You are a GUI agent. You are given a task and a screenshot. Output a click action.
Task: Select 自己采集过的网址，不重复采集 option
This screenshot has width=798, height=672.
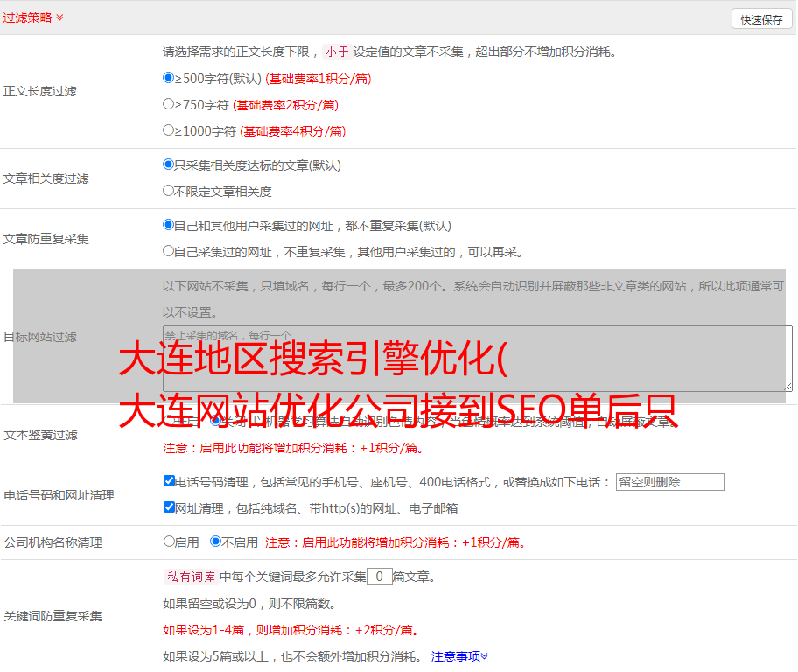168,251
